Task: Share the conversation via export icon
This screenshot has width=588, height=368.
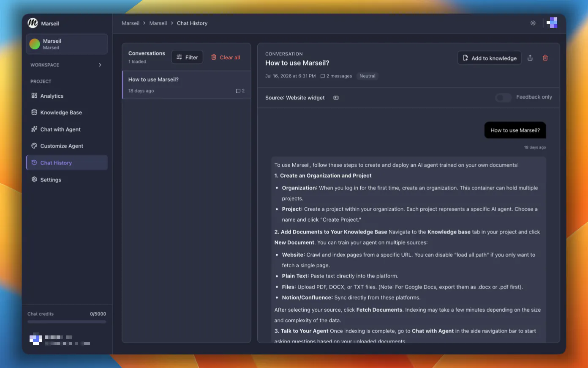Action: click(x=530, y=58)
